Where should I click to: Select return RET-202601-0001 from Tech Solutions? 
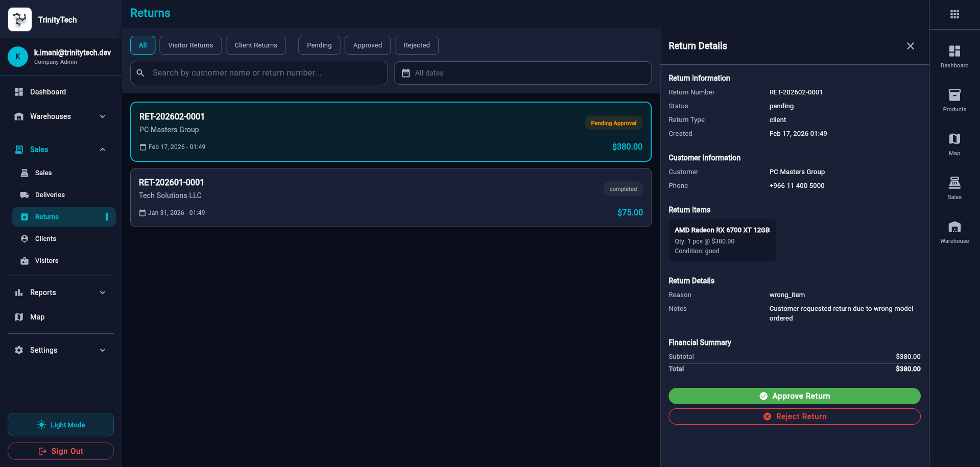(x=390, y=198)
